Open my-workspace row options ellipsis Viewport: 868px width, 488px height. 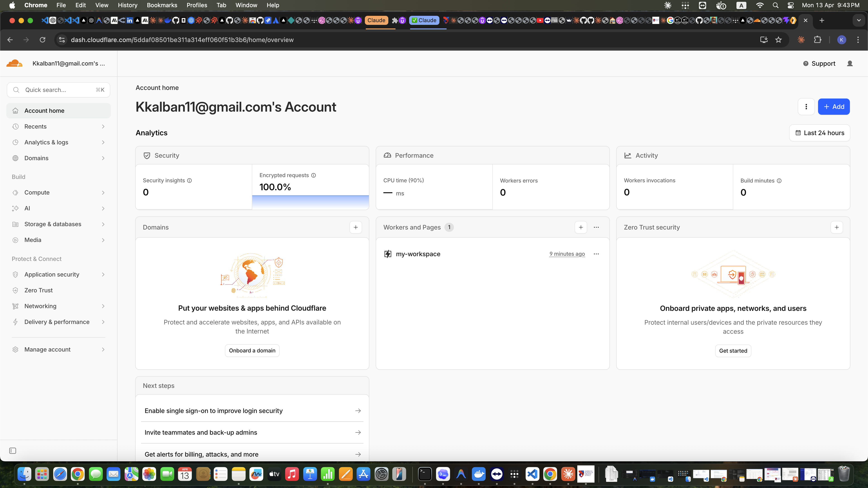pos(596,254)
